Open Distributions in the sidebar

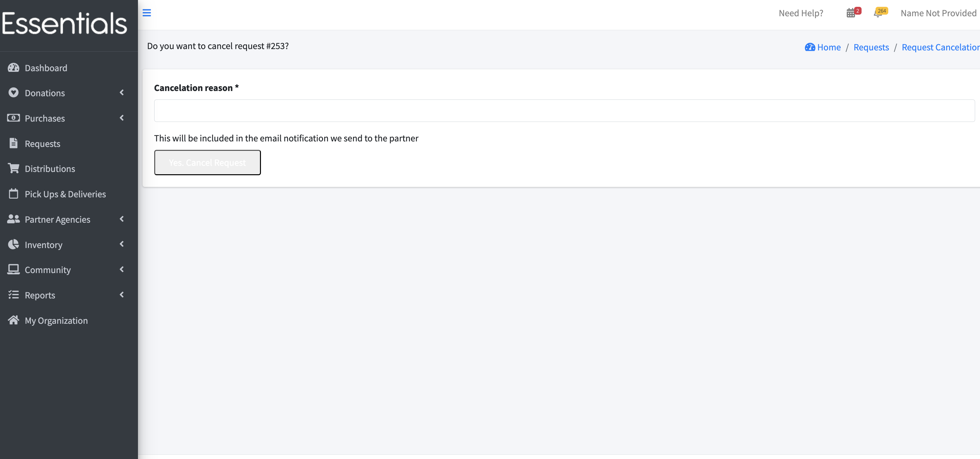click(x=50, y=169)
